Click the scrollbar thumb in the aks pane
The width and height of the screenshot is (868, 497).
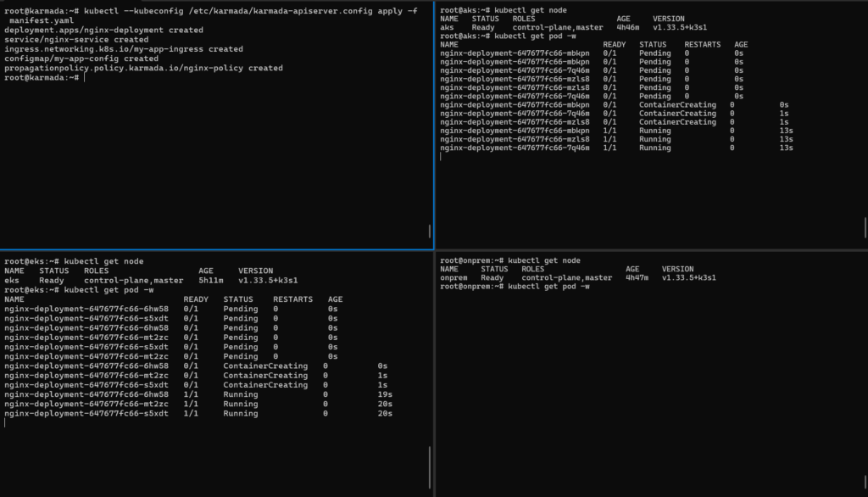(865, 227)
